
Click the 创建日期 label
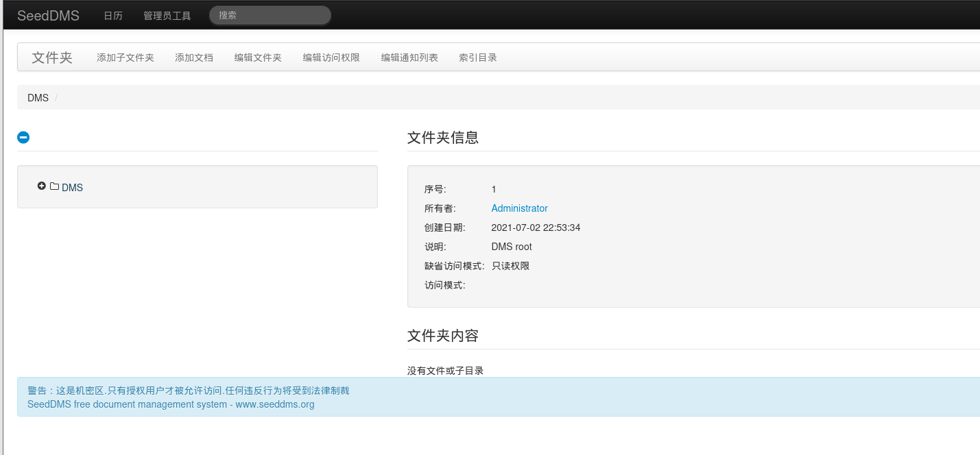point(445,227)
